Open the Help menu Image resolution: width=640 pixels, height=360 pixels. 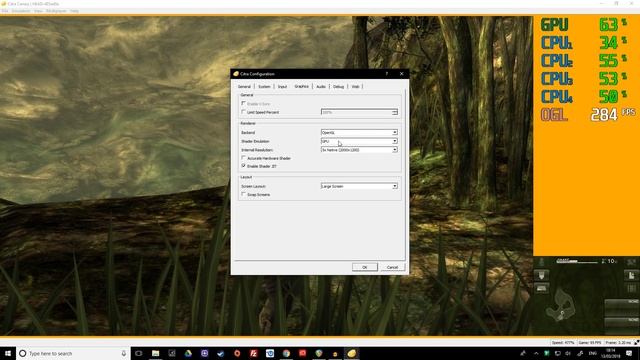point(74,11)
